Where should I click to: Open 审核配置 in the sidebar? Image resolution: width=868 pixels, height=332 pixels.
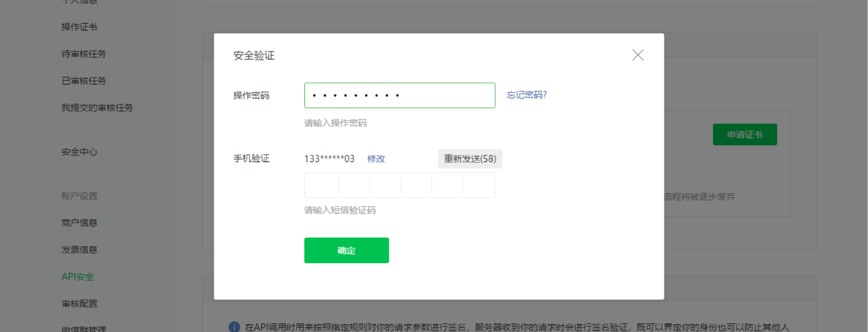click(79, 303)
